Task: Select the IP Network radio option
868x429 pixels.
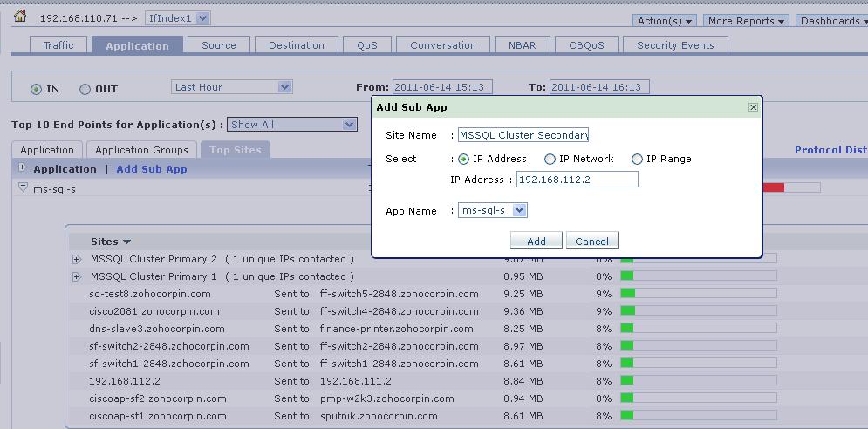Action: 550,160
